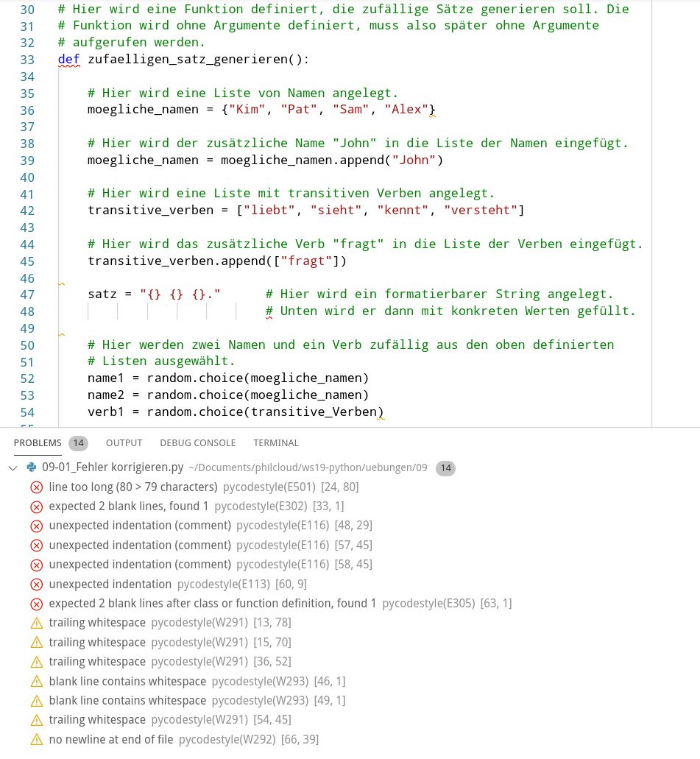The image size is (700, 759).
Task: Click warning icon of no newline at end of file
Action: (x=36, y=740)
